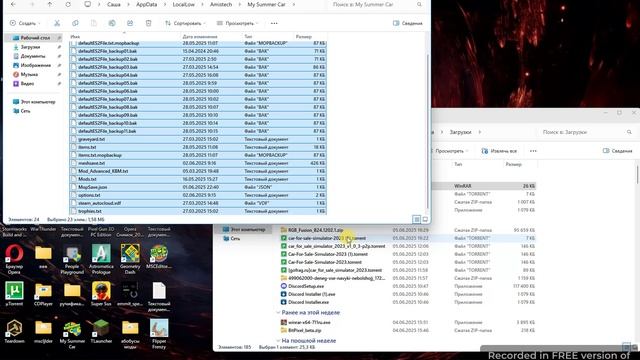Select winrar-x64-711ru.exe in Загрузки window
Viewport: 640px width, 360px height.
[x=407, y=322]
